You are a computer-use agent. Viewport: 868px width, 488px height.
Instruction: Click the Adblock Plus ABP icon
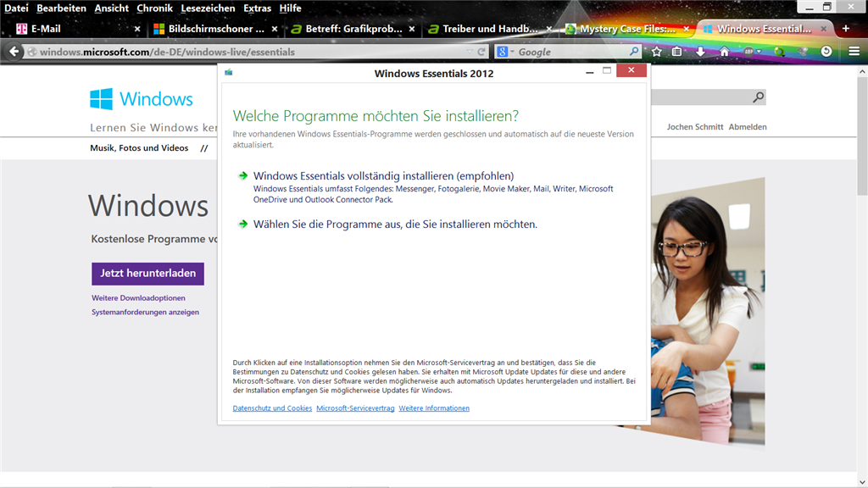pos(748,52)
